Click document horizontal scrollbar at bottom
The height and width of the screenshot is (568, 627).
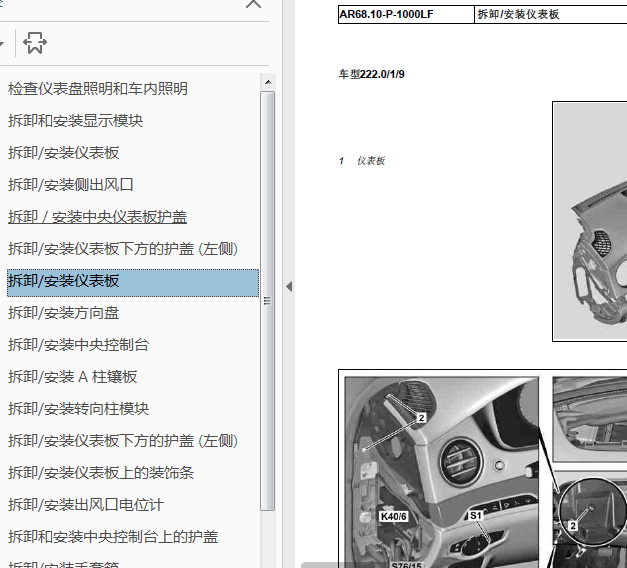(x=464, y=565)
